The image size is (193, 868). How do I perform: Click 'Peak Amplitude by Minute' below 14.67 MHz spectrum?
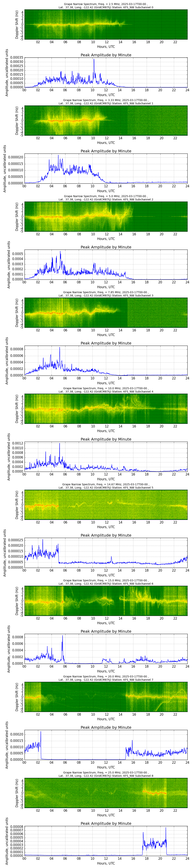(x=106, y=535)
